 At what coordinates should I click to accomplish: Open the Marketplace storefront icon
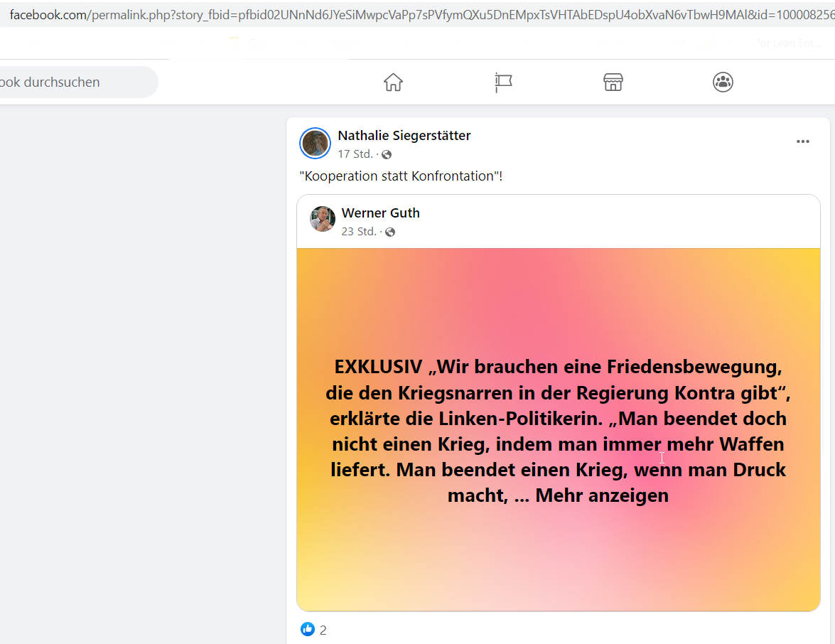pos(613,82)
